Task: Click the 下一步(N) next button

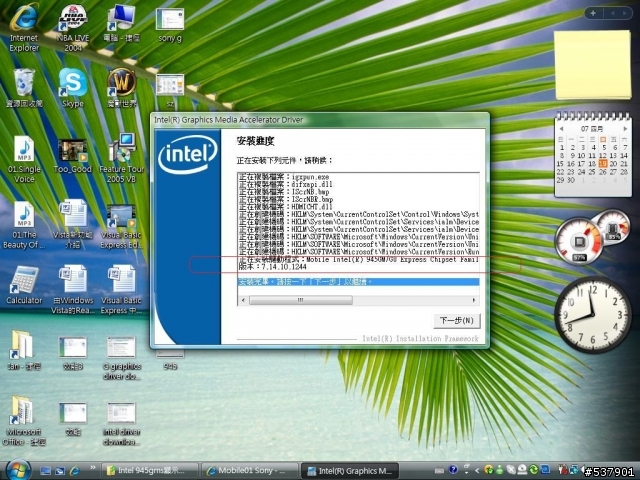Action: pyautogui.click(x=457, y=321)
